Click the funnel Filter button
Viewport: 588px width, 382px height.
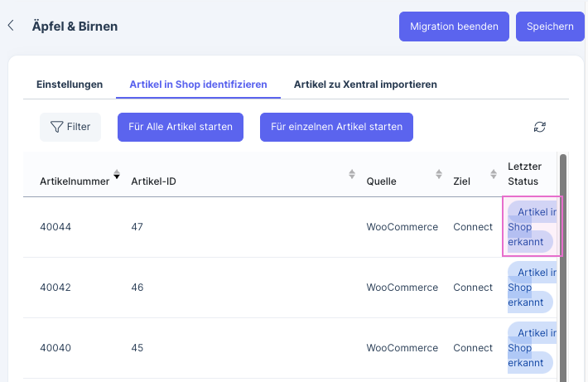tap(70, 127)
